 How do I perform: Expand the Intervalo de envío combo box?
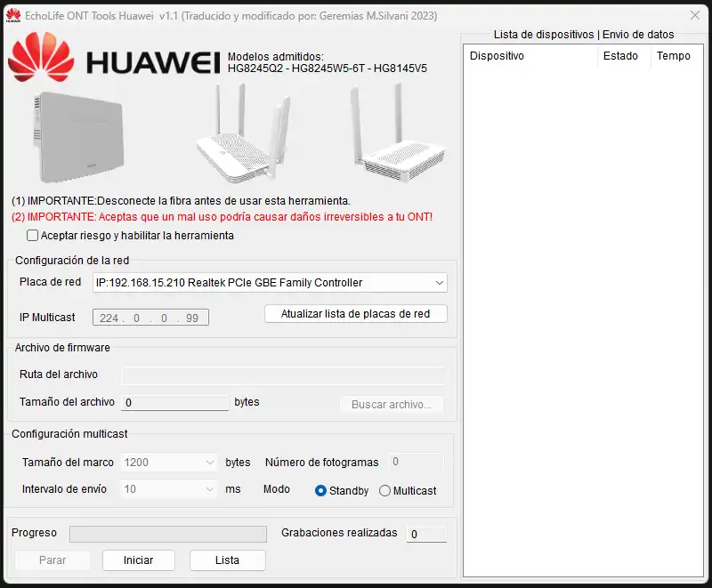[x=168, y=489]
